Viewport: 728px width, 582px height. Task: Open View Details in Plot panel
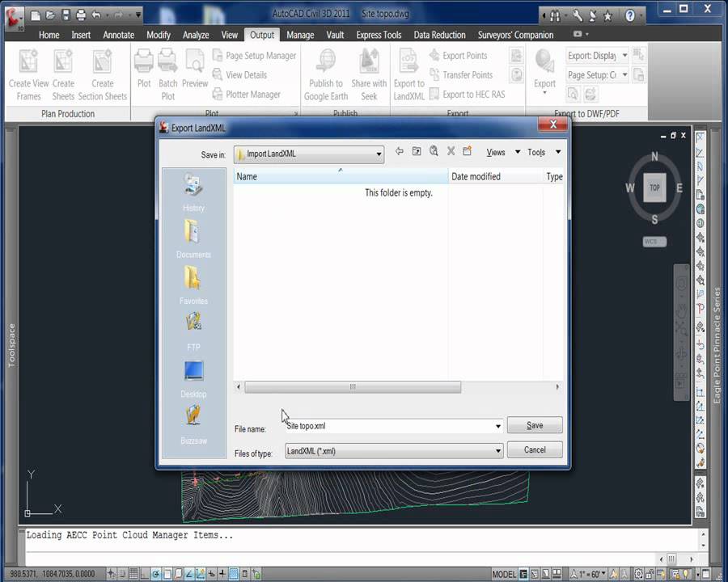[240, 74]
